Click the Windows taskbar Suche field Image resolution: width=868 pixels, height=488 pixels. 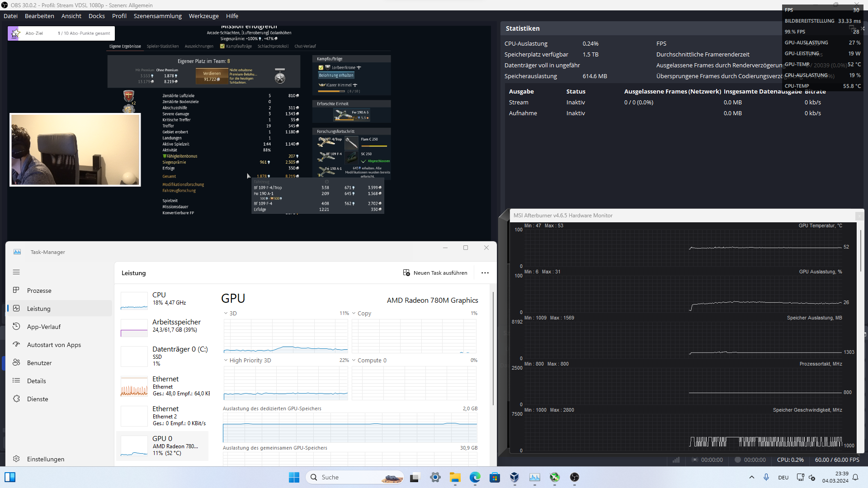[344, 478]
